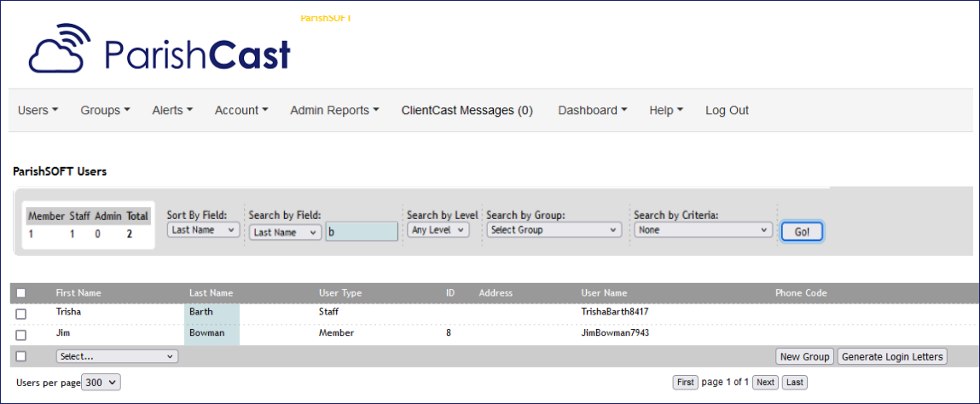Click the ParishCast cloud logo
This screenshot has width=980, height=404.
[159, 49]
